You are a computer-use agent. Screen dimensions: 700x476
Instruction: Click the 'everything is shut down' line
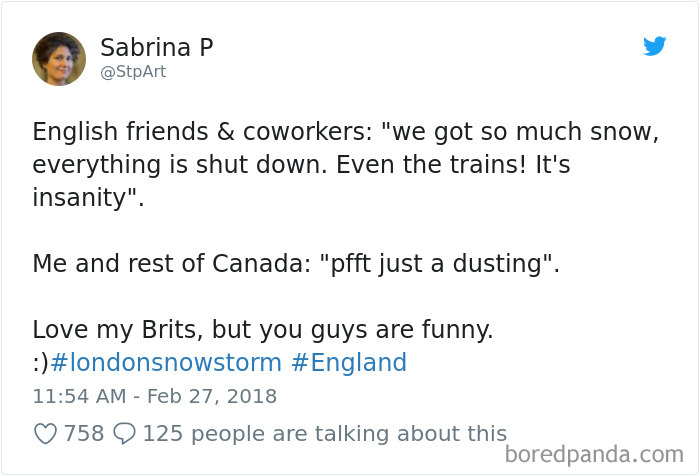pos(301,165)
